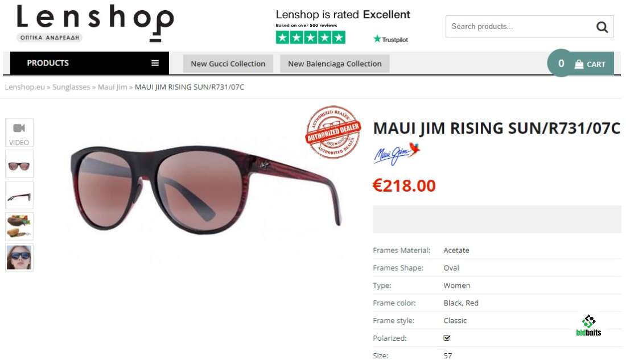Go to Maui Jim breadcrumb link
Viewport: 626px width, 364px height.
(x=112, y=87)
